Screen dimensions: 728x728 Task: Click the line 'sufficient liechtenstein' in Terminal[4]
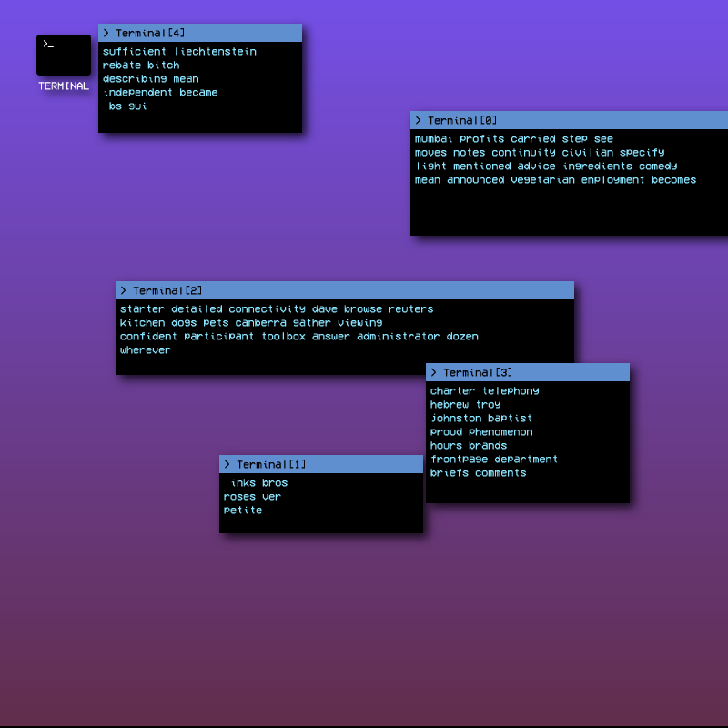pos(179,52)
